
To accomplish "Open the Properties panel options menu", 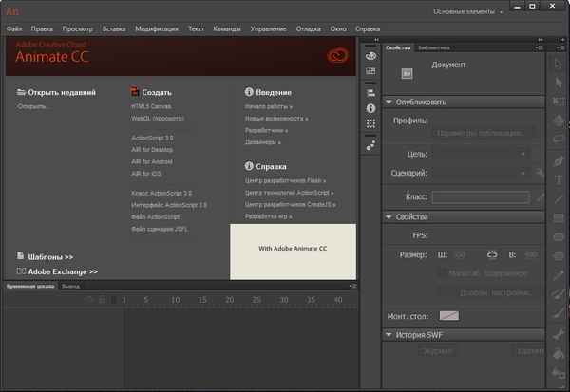I will 539,47.
